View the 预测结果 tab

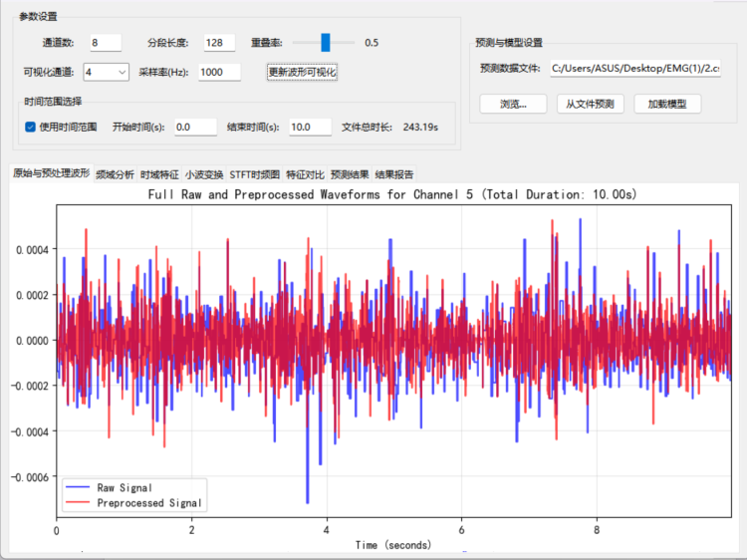351,173
